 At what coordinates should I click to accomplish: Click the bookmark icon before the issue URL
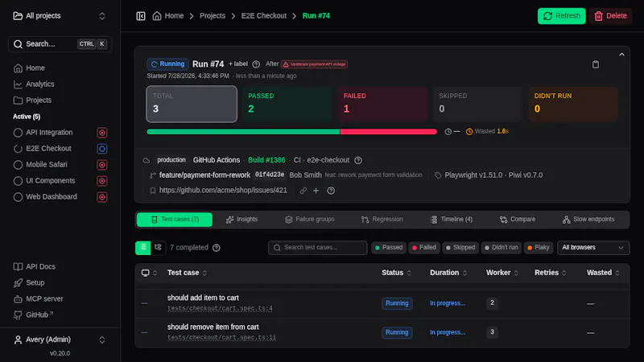[153, 191]
